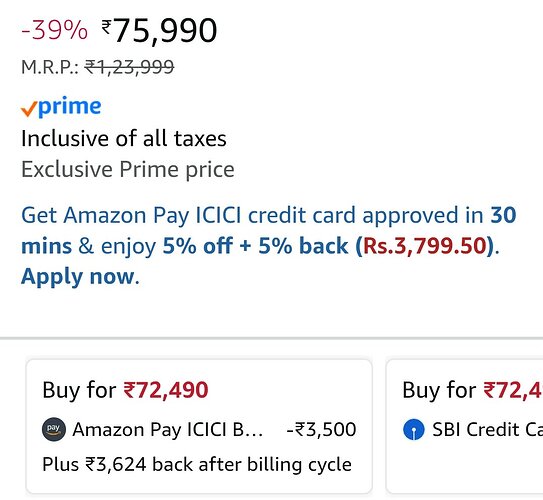
Task: Click the 30 mins approval text
Action: point(269,230)
